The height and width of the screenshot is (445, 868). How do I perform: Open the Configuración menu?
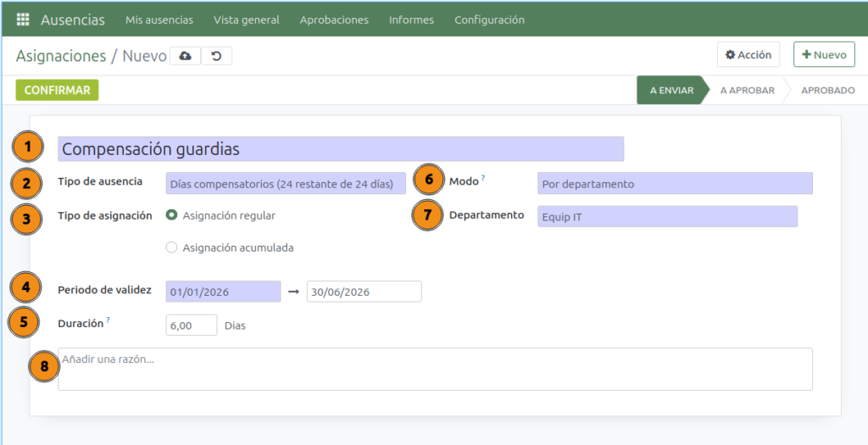pos(489,19)
